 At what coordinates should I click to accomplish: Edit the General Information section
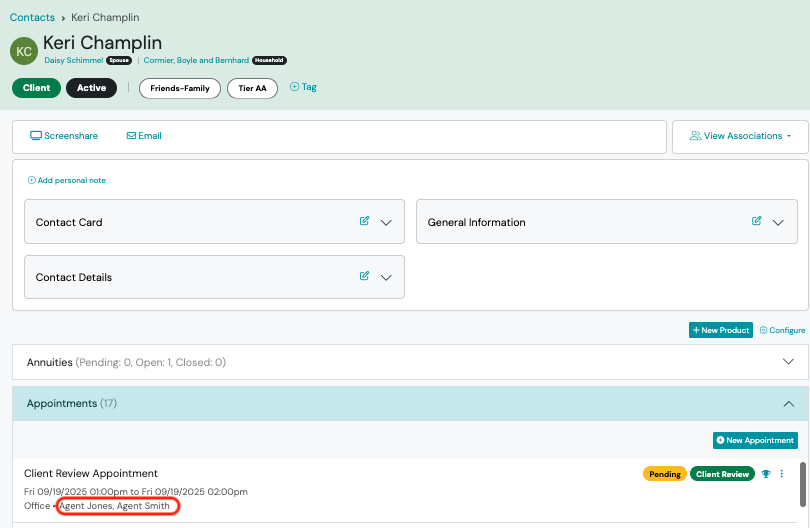[756, 221]
